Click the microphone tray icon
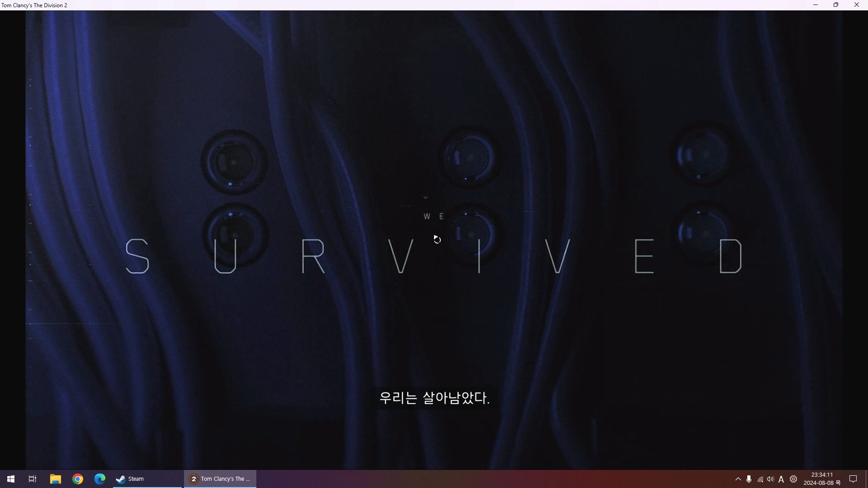868x488 pixels. click(749, 479)
